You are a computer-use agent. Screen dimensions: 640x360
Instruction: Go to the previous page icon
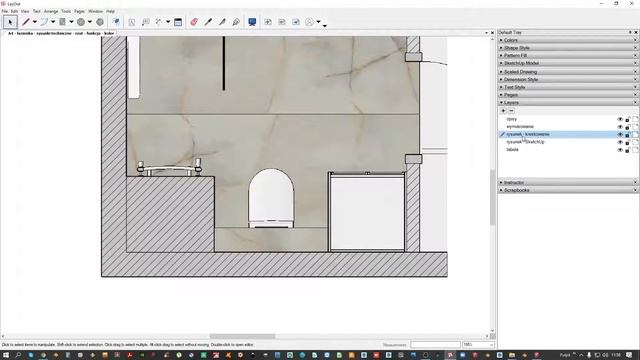point(282,22)
